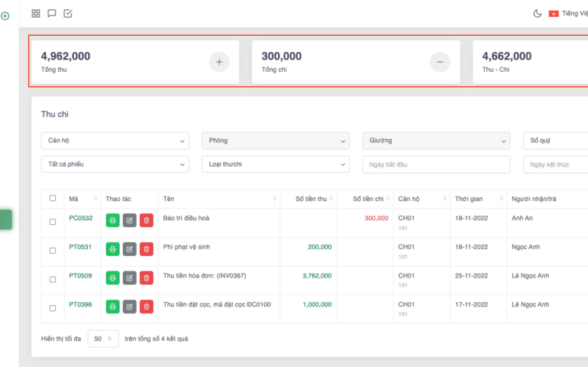This screenshot has width=588, height=367.
Task: Print receipt PC0532
Action: (x=112, y=220)
